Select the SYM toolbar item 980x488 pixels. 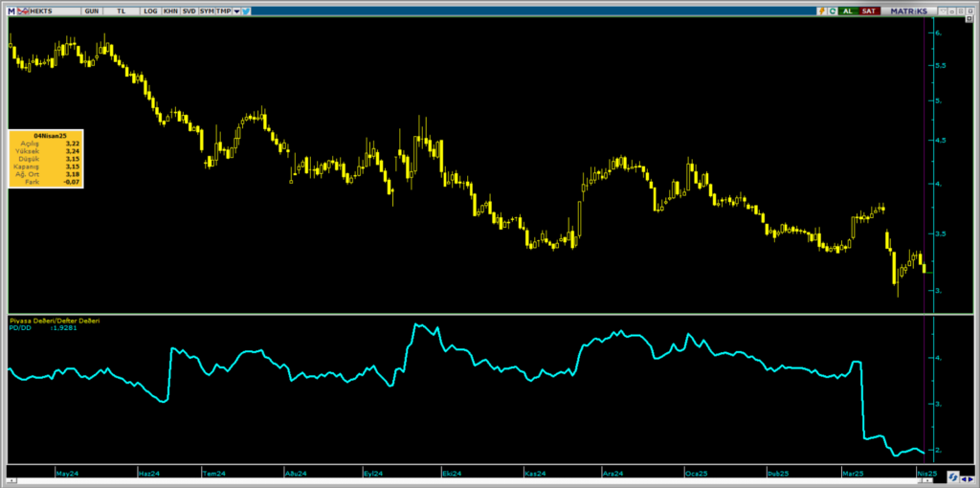coord(207,11)
